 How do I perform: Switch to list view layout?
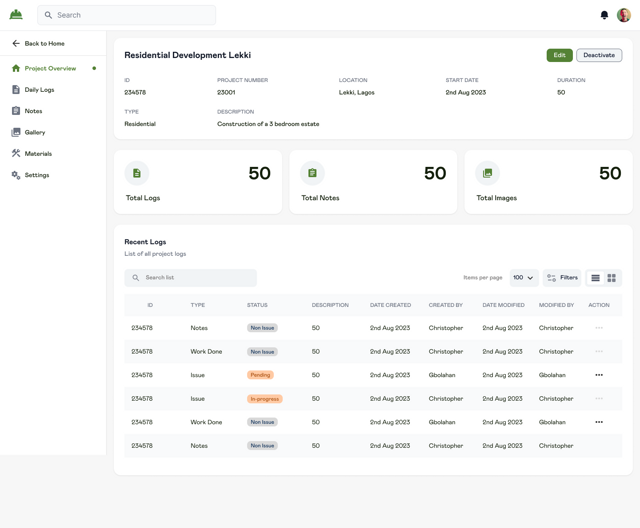click(596, 278)
